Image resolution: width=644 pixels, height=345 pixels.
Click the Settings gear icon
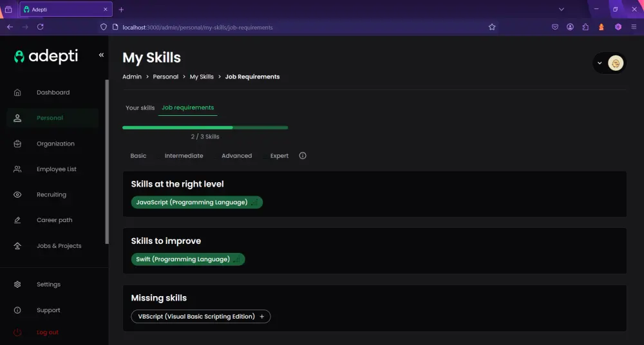(x=17, y=284)
